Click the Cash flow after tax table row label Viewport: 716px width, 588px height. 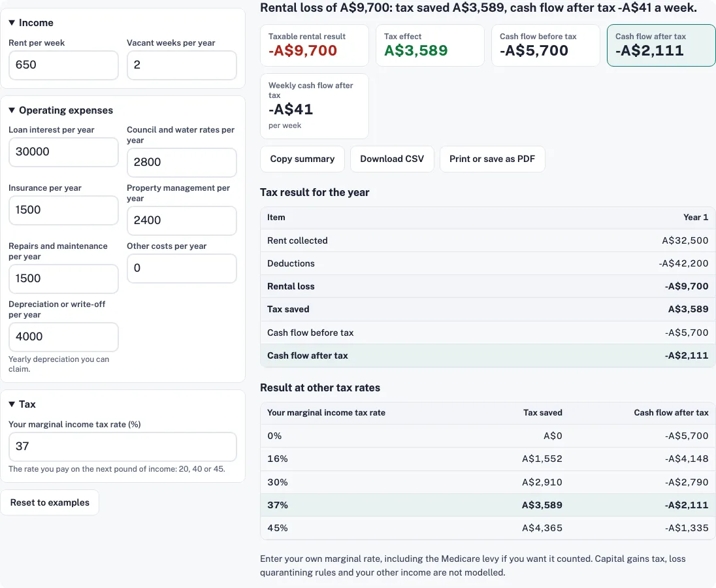(307, 355)
